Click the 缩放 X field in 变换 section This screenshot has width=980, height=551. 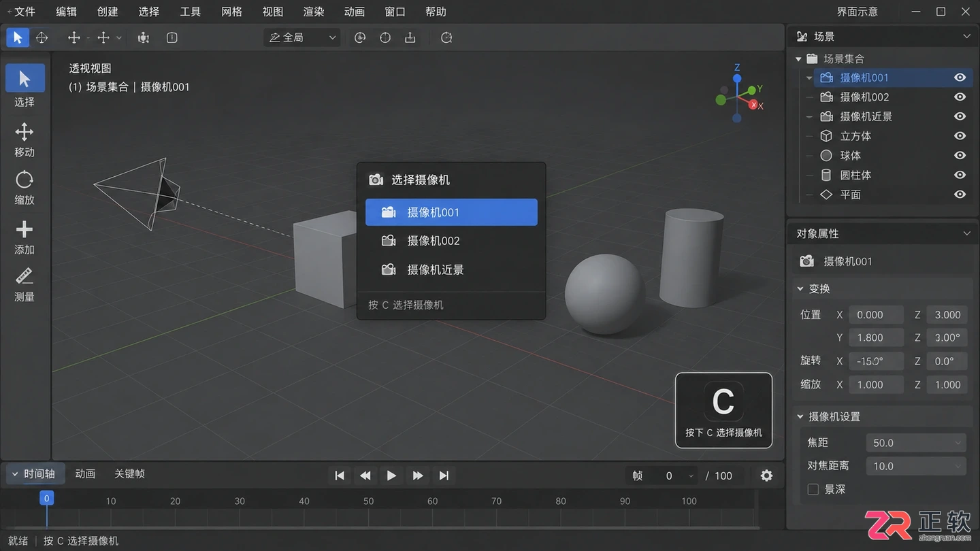pyautogui.click(x=876, y=384)
